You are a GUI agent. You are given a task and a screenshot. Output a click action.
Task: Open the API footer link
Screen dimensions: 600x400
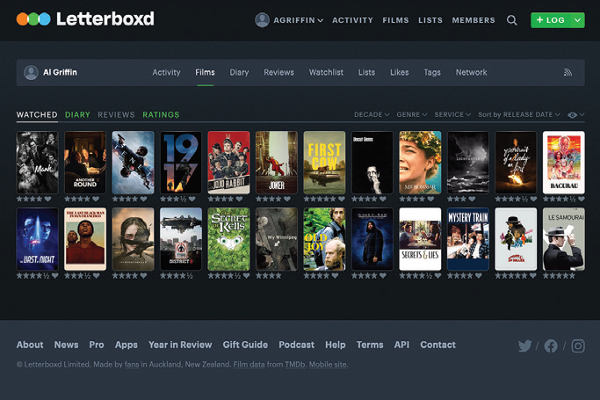402,345
